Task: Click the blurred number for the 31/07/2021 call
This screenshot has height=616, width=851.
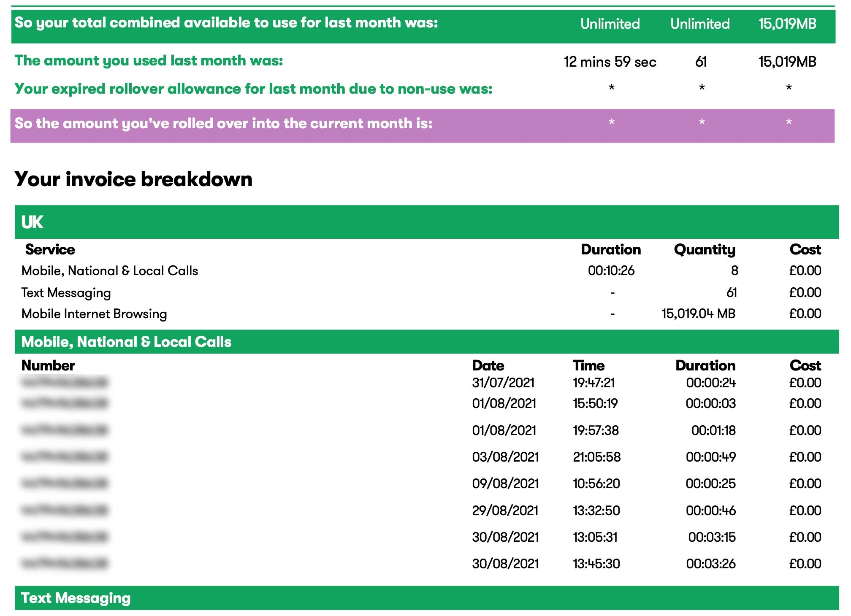Action: point(64,382)
